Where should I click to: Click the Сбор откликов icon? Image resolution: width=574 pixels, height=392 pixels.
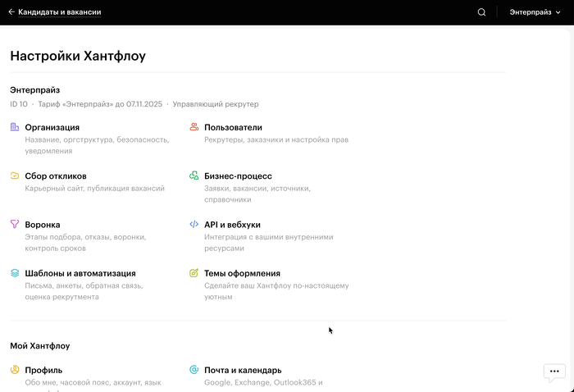pyautogui.click(x=15, y=175)
